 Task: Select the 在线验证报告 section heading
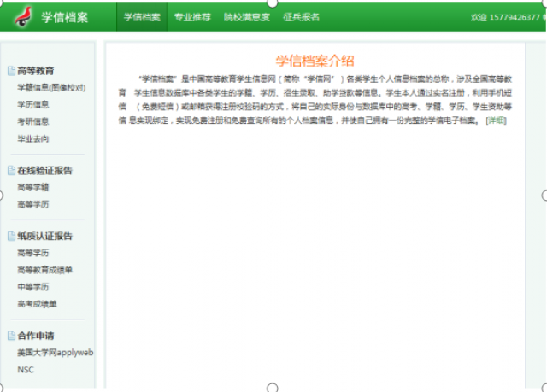pos(44,171)
